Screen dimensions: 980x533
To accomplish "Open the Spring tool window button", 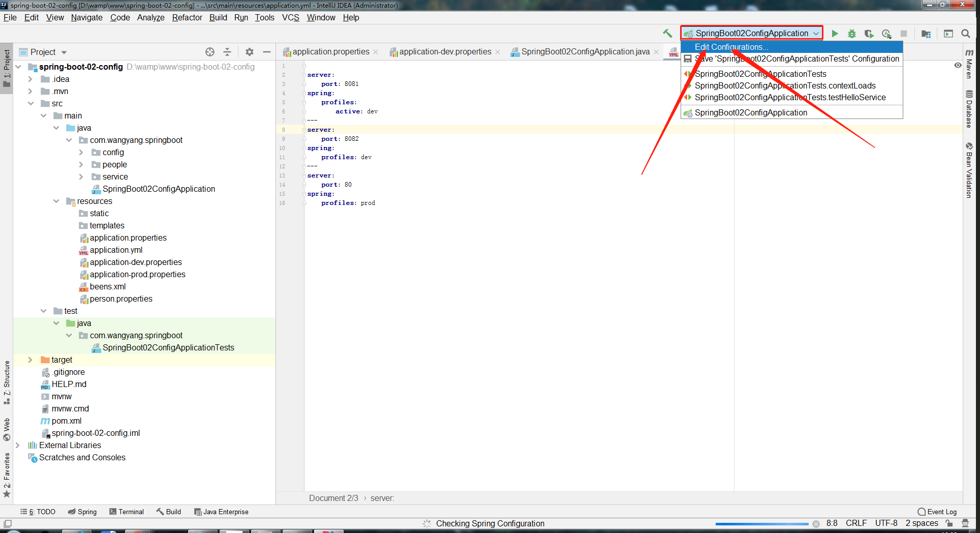I will 82,512.
